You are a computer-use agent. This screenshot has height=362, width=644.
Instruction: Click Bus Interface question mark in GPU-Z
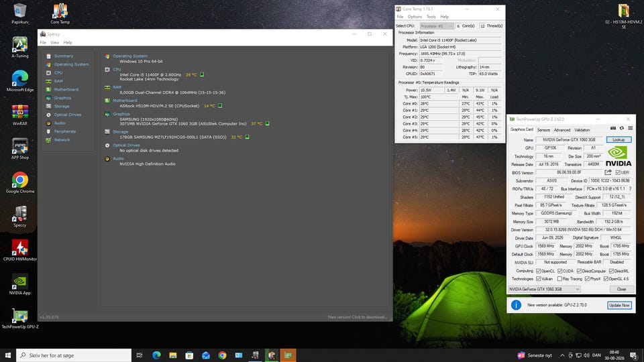click(630, 189)
